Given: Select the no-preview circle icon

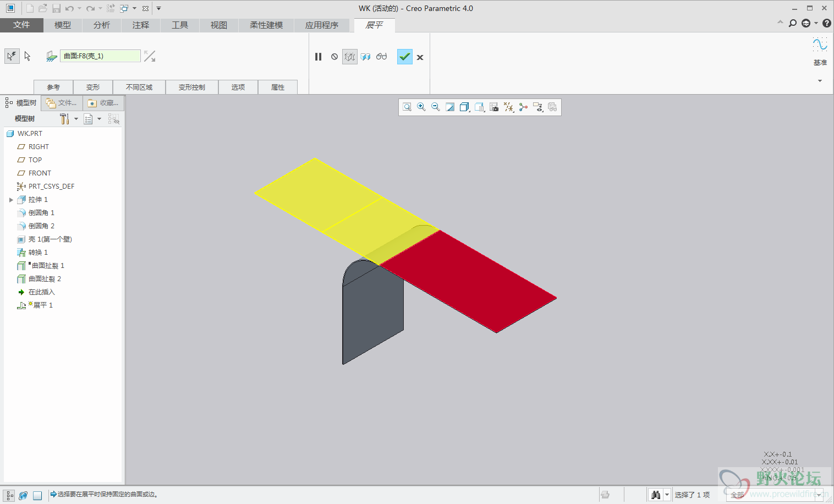Looking at the screenshot, I should point(334,57).
